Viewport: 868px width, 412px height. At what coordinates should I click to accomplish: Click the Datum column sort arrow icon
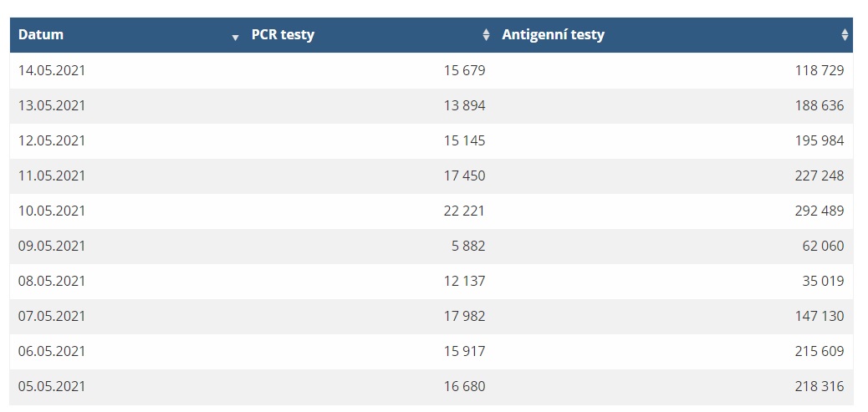(235, 38)
